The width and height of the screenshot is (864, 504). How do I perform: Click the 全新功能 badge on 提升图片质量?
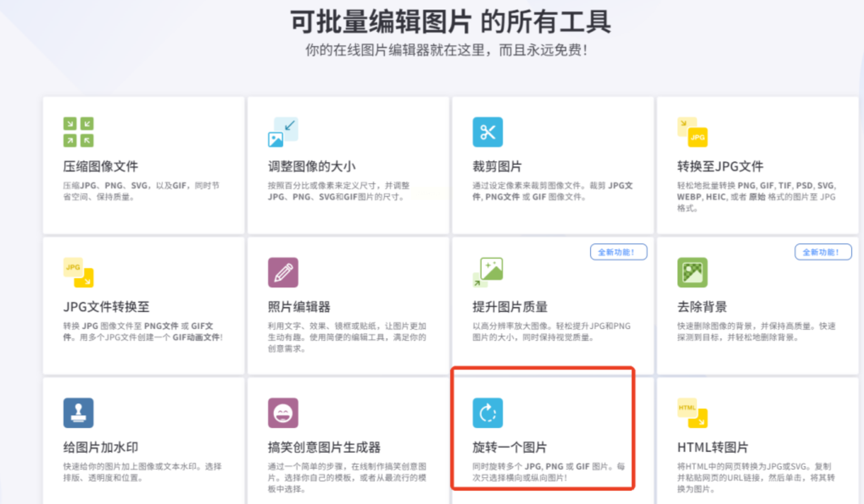618,252
